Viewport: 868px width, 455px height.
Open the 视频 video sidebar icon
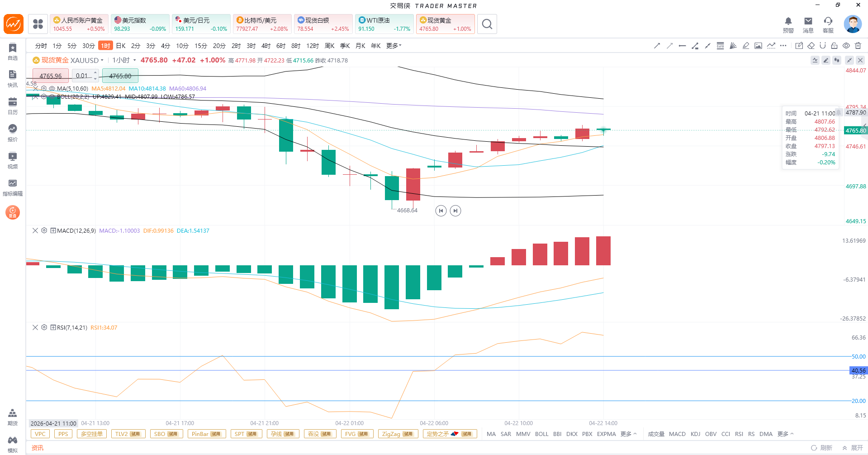[13, 160]
